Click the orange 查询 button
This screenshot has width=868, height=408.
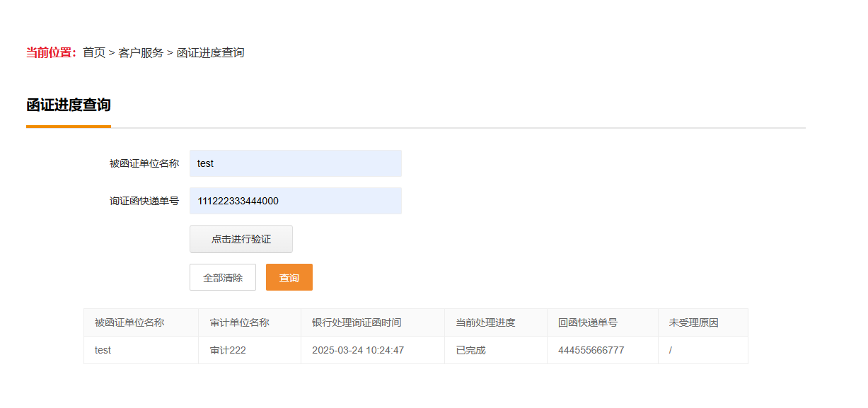tap(289, 277)
